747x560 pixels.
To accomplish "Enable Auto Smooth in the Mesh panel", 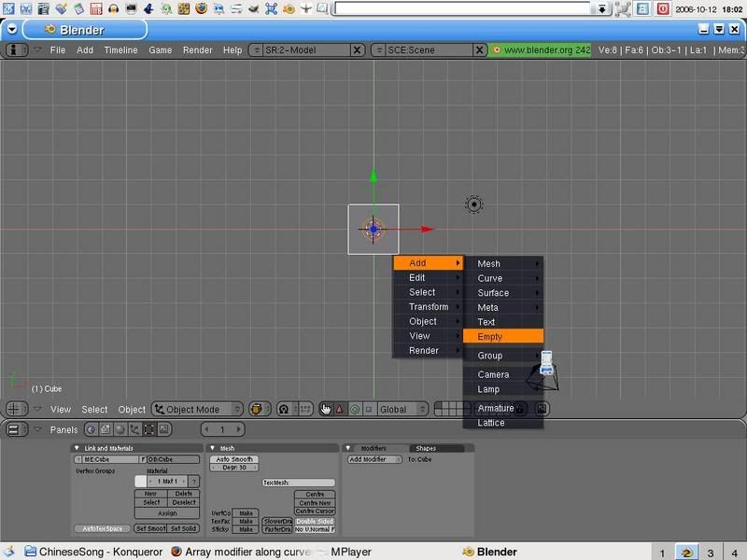I will pyautogui.click(x=235, y=460).
